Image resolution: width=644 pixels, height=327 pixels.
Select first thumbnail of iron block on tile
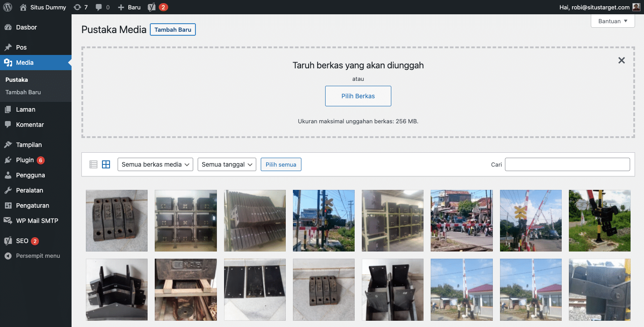[x=117, y=221]
